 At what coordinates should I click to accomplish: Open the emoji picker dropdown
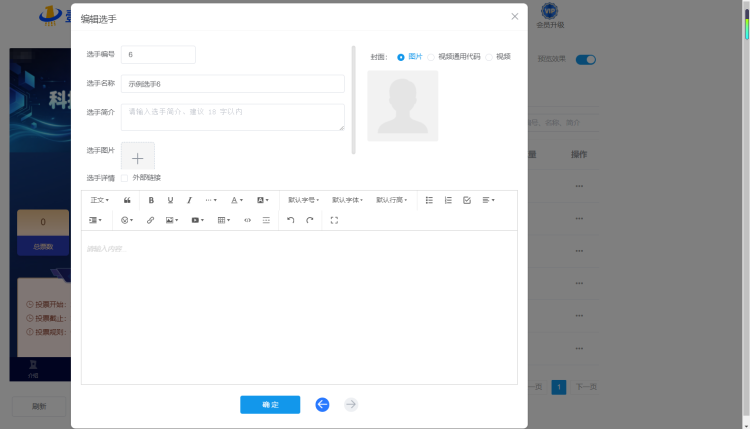point(127,220)
